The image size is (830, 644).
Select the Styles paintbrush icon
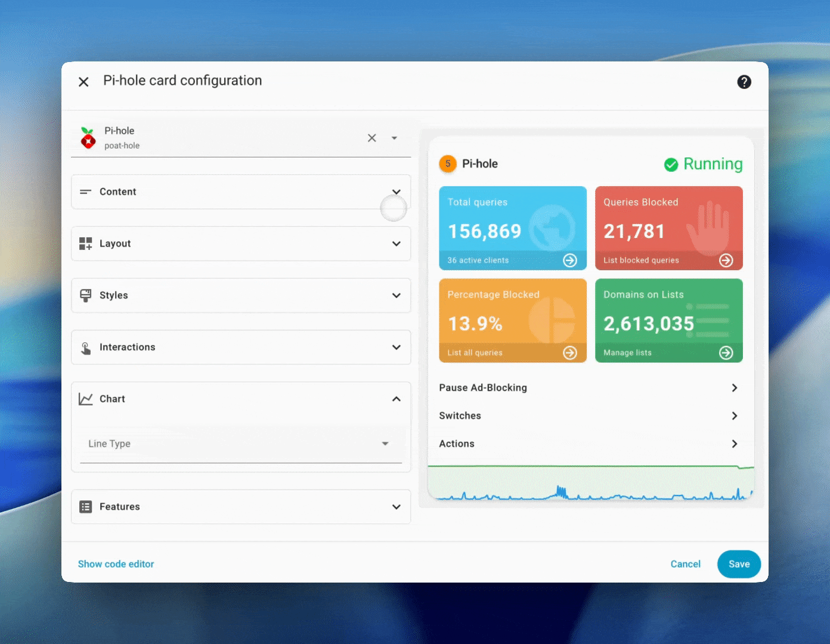click(85, 295)
